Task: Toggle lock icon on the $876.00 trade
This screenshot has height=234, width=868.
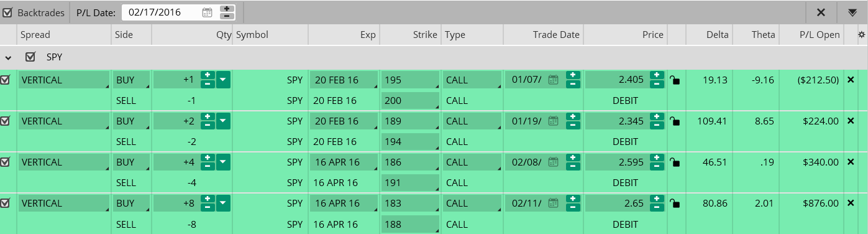Action: pyautogui.click(x=674, y=203)
